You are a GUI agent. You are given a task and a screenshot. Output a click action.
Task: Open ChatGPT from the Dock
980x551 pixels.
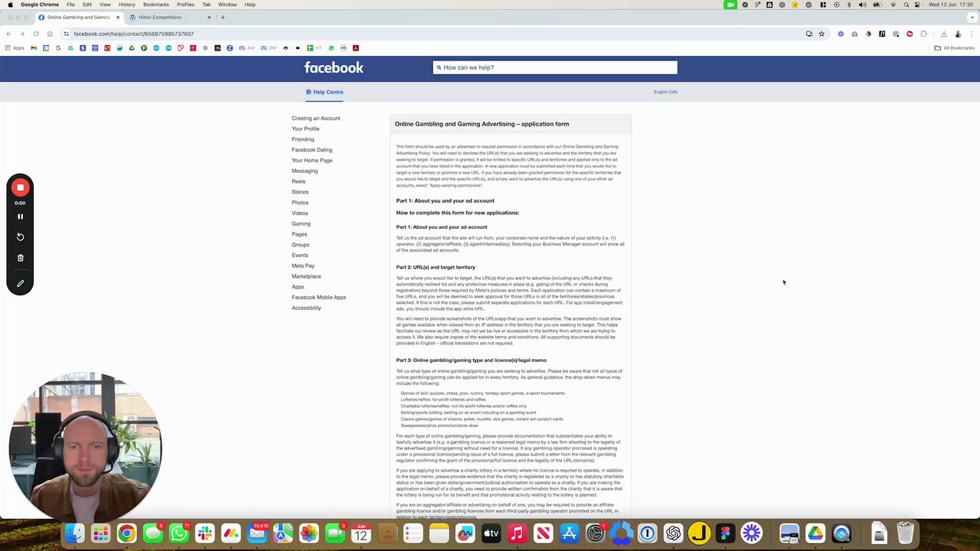coord(673,533)
